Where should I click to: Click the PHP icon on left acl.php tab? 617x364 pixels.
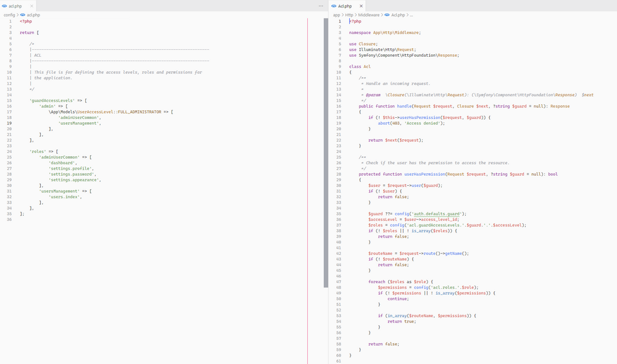[4, 6]
